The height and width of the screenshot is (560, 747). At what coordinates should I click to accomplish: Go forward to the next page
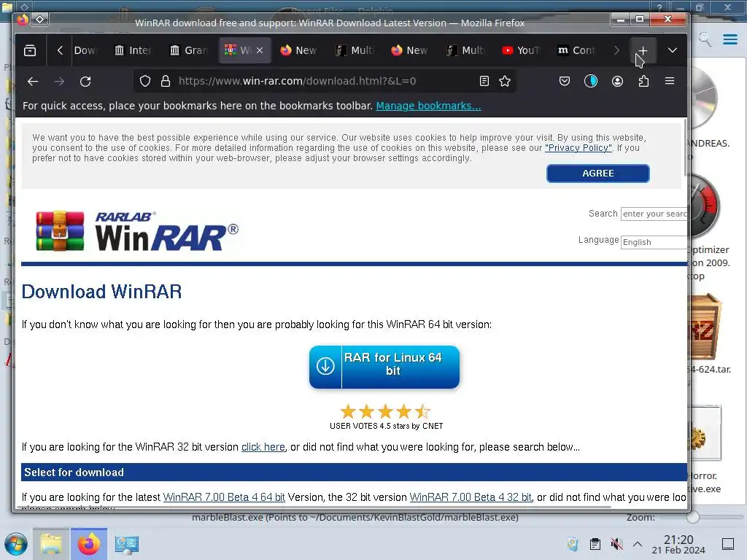59,82
